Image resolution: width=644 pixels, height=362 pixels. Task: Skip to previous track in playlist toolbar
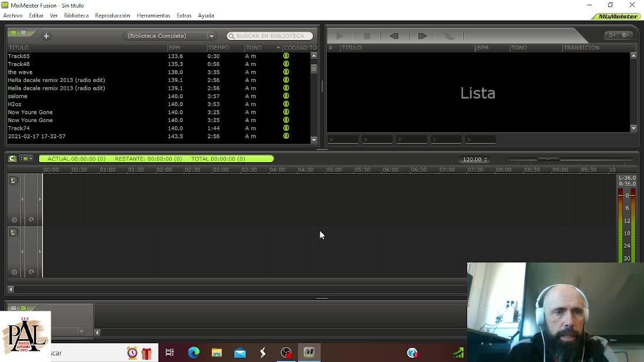tap(394, 36)
